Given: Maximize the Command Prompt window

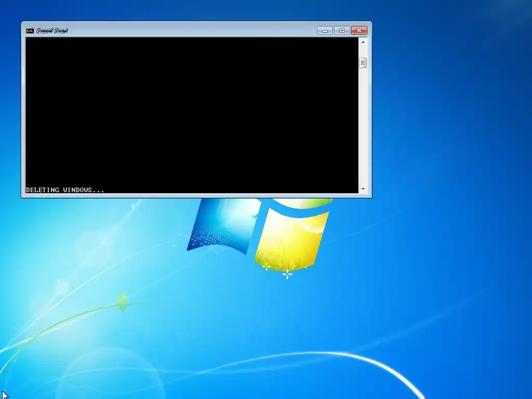Looking at the screenshot, I should coord(342,31).
